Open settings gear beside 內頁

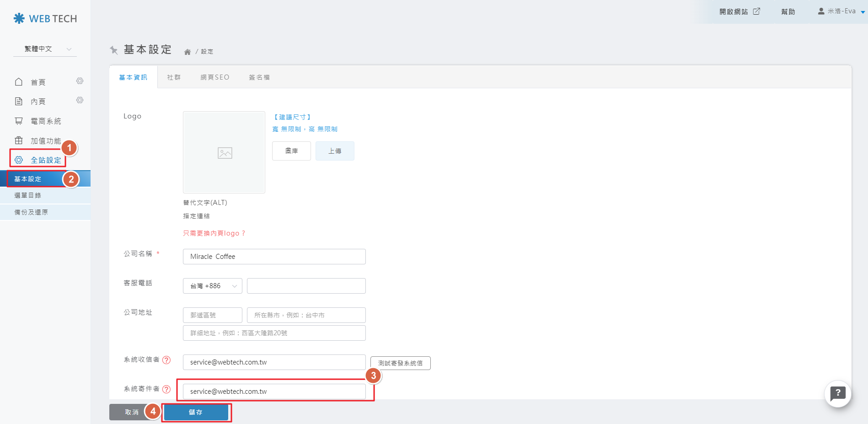pyautogui.click(x=80, y=100)
